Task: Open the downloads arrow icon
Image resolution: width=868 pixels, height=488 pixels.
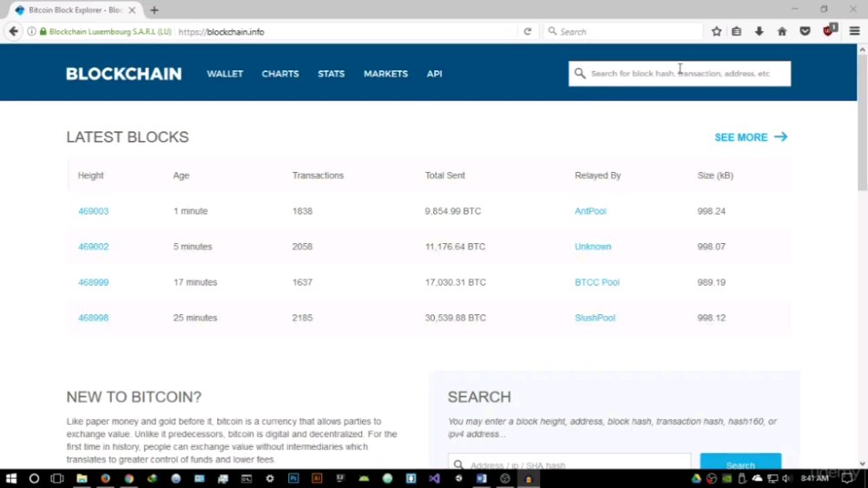Action: point(759,31)
